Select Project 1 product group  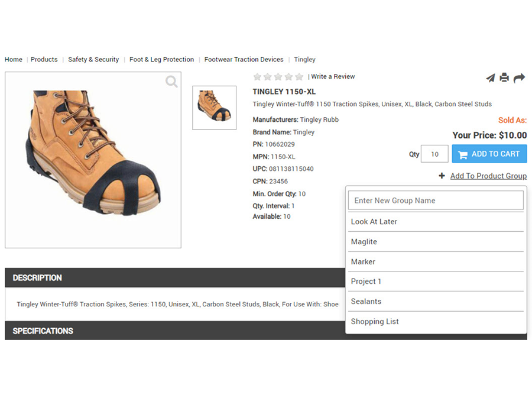(436, 281)
